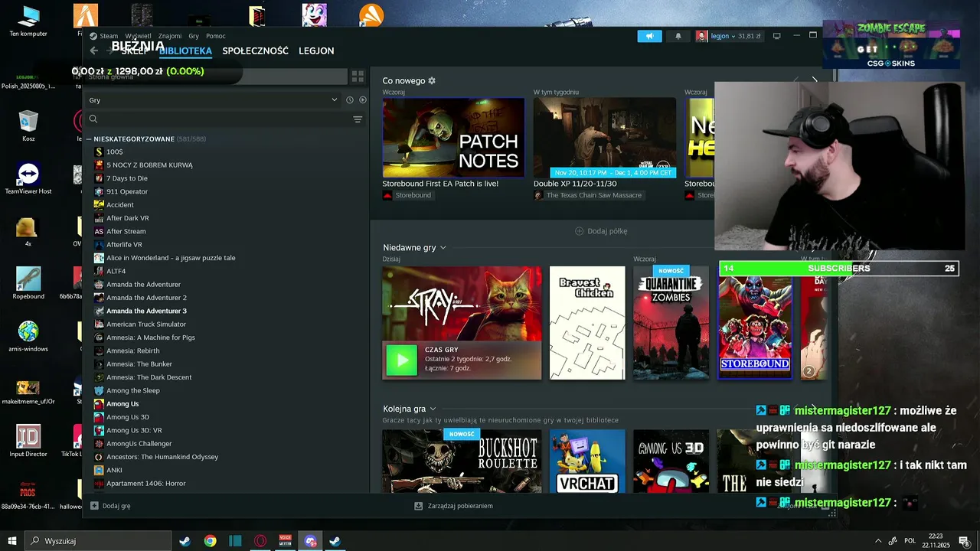Select Amnesia: Rebirth in library
The height and width of the screenshot is (551, 980).
coord(133,350)
